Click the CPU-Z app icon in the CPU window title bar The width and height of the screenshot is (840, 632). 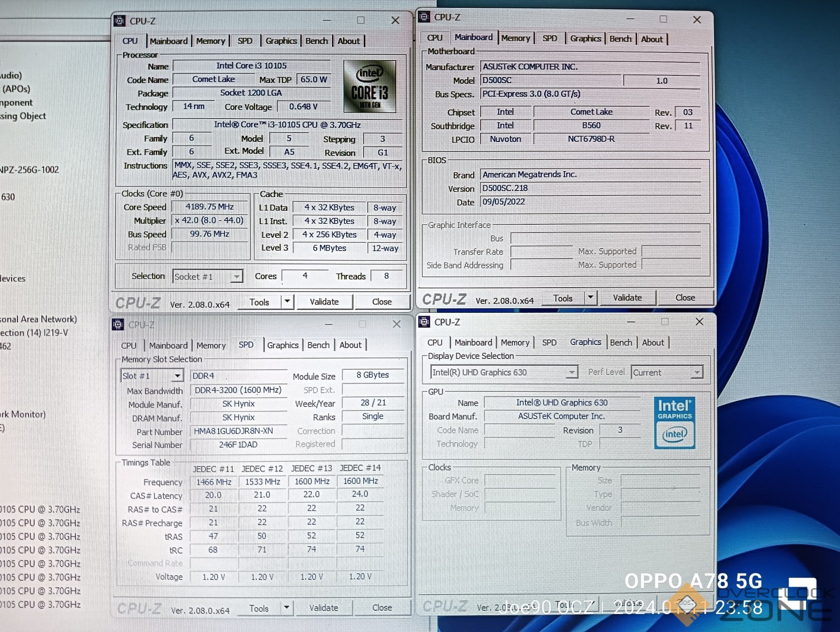pyautogui.click(x=120, y=21)
